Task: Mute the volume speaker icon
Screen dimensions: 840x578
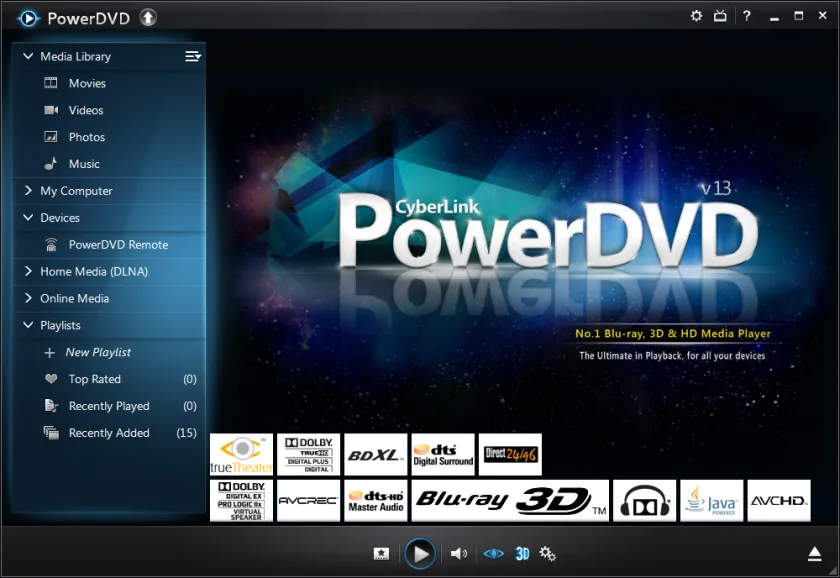Action: [x=459, y=553]
